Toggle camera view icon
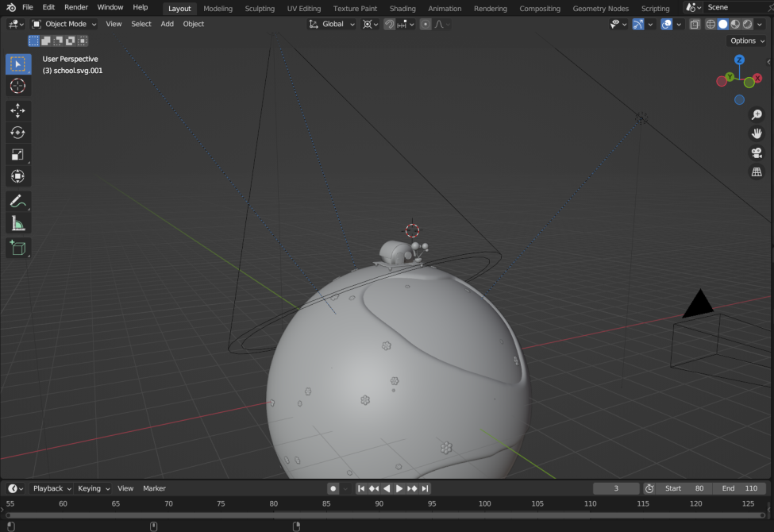This screenshot has width=774, height=532. (x=757, y=152)
